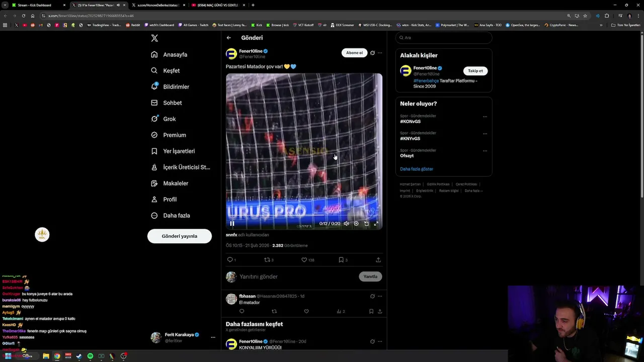Open new browser tab

253,5
